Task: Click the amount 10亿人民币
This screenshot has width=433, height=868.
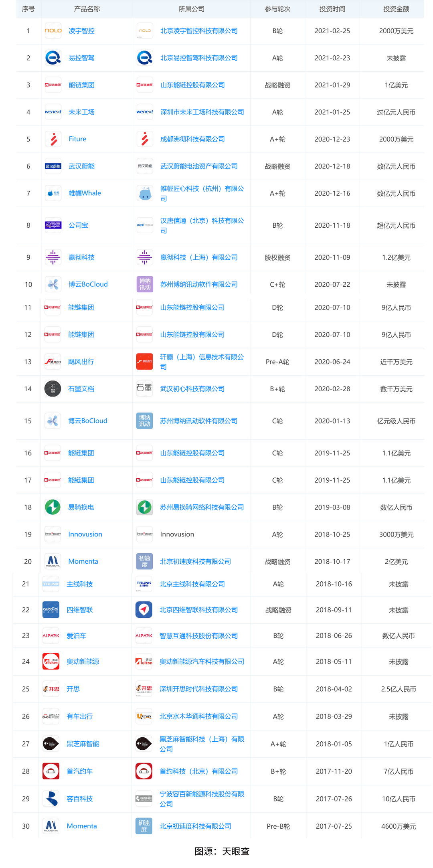Action: [x=399, y=799]
